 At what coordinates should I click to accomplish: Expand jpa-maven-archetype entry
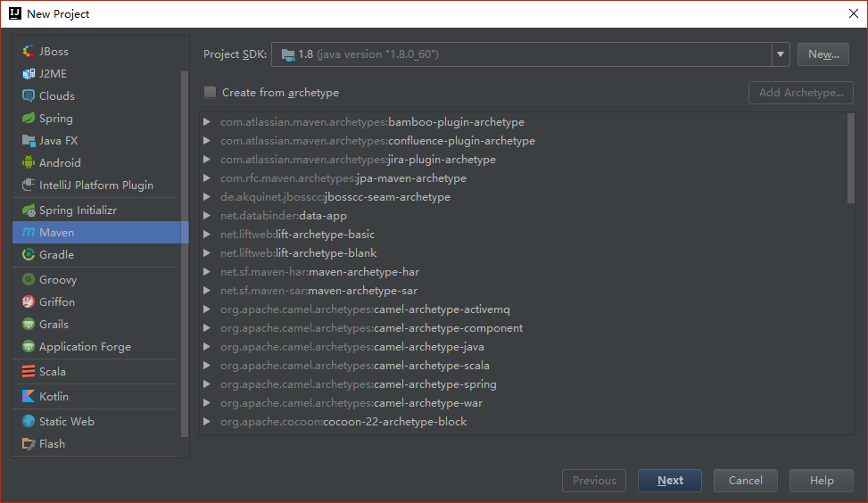pos(206,178)
